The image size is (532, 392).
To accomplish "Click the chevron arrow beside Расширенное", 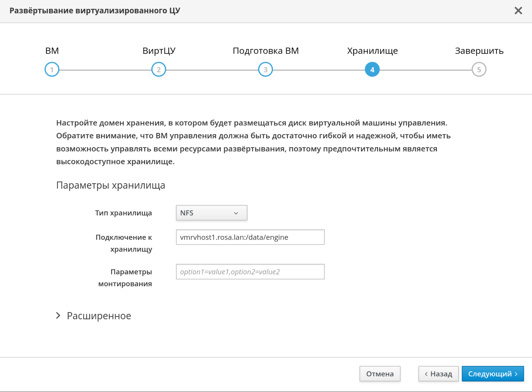I will pyautogui.click(x=58, y=316).
